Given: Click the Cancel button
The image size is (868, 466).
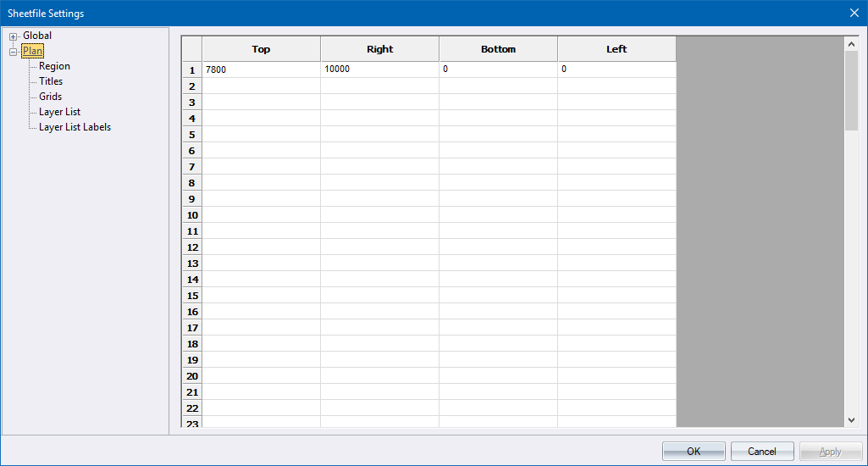Looking at the screenshot, I should point(762,452).
